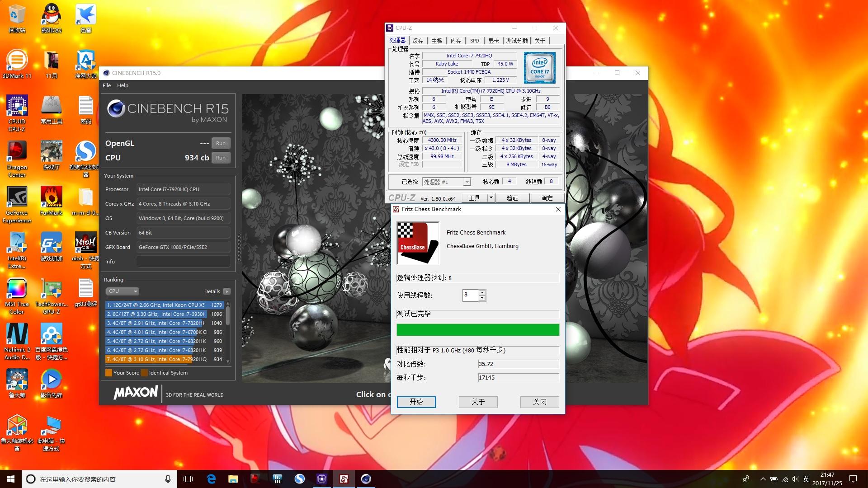868x488 pixels.
Task: Open the Action Center notification icon
Action: [x=853, y=479]
